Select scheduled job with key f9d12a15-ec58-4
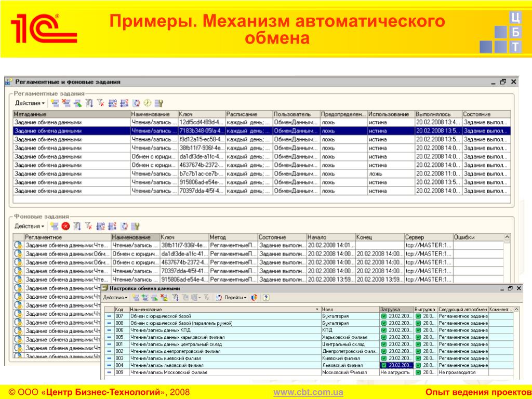Viewport: 532px width, 399px height. 262,139
